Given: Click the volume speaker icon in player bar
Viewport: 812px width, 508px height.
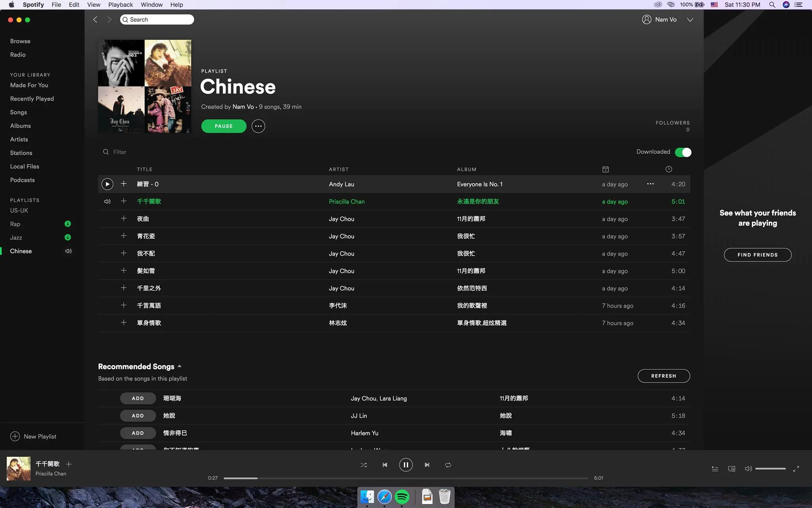Looking at the screenshot, I should (x=749, y=468).
